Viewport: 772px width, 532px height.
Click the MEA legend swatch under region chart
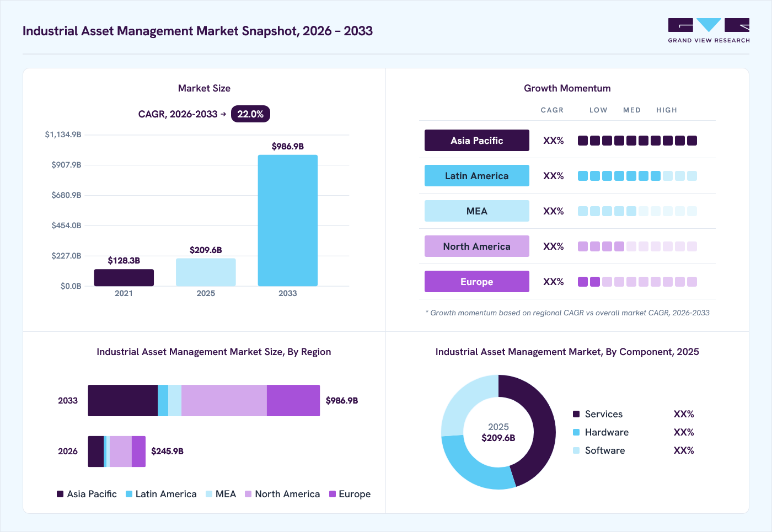[x=209, y=494]
